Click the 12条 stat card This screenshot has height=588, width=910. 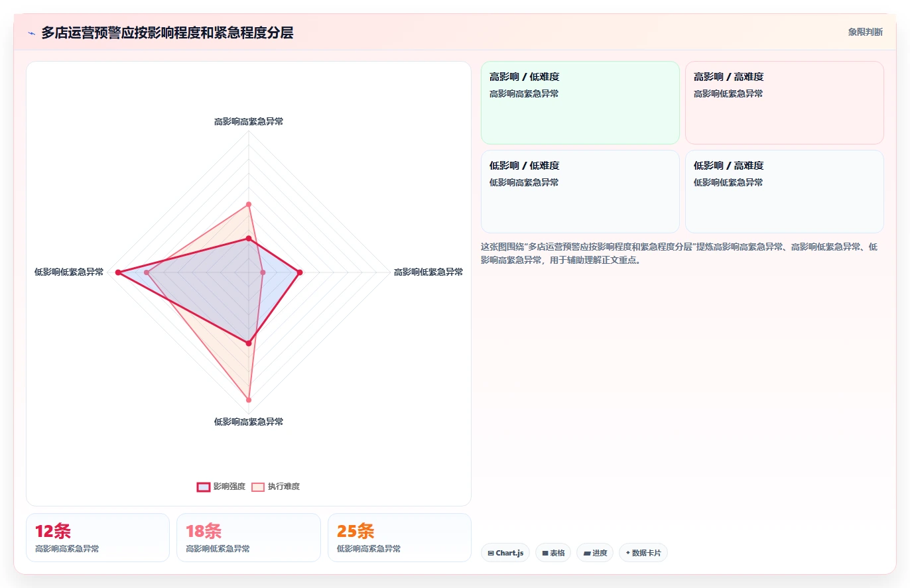97,538
